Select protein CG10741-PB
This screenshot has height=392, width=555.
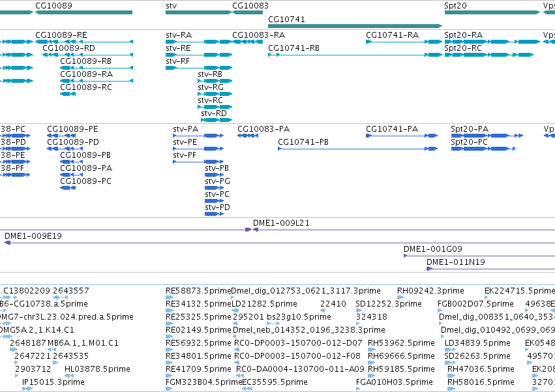357,149
